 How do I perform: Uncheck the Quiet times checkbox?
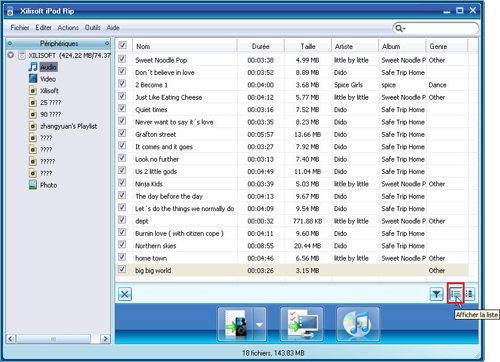(122, 108)
